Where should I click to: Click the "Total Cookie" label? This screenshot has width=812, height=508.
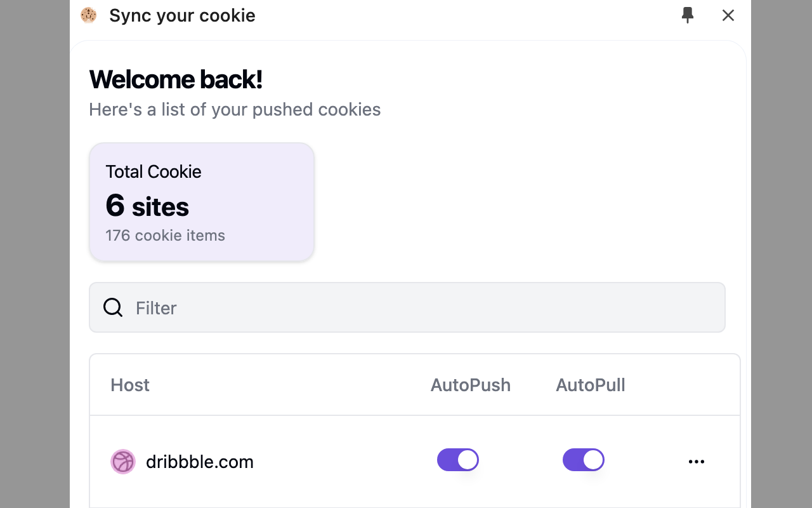point(154,171)
